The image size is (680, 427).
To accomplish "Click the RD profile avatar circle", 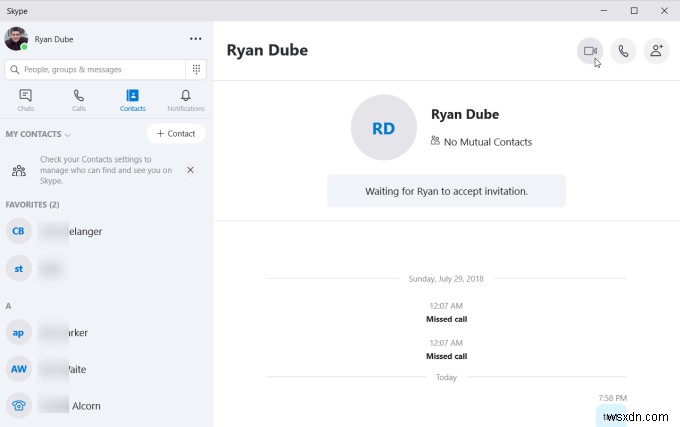I will click(x=383, y=128).
